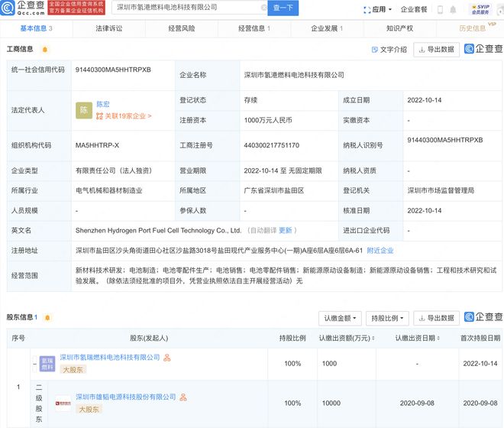This screenshot has height=428, width=504.
Task: Open 关联19家企业 link
Action: click(x=128, y=116)
